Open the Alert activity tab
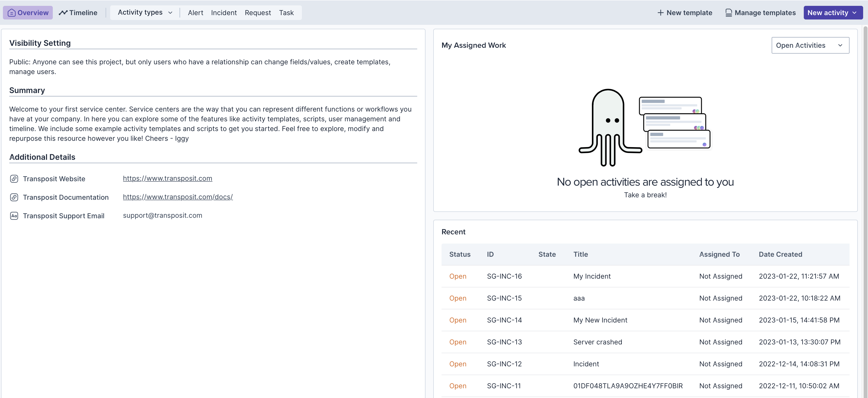Image resolution: width=868 pixels, height=398 pixels. (x=195, y=13)
